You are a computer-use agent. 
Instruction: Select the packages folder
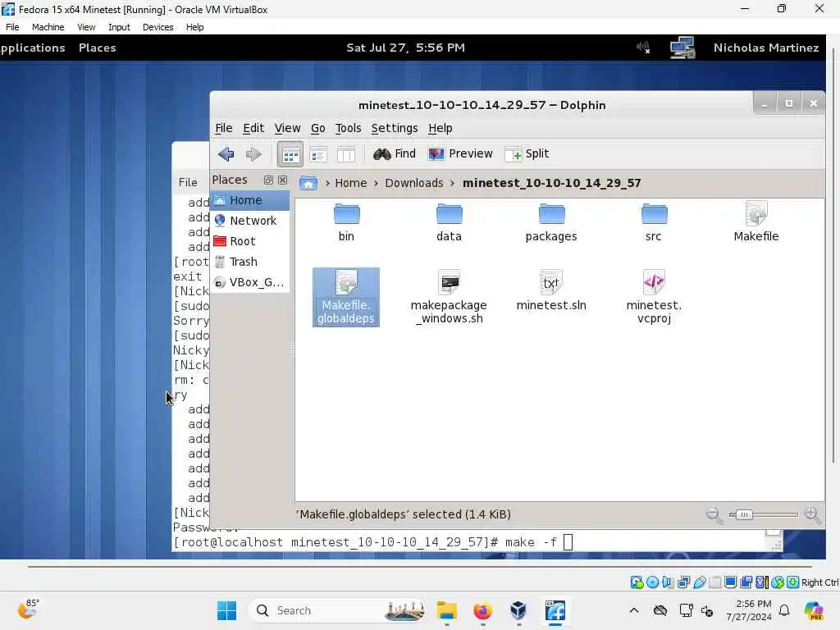pyautogui.click(x=551, y=222)
